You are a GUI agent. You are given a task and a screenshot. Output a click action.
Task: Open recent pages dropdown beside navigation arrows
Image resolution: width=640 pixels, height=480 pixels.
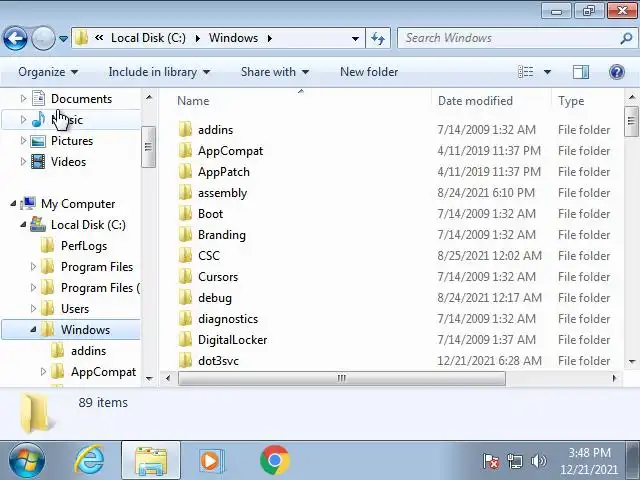(63, 38)
